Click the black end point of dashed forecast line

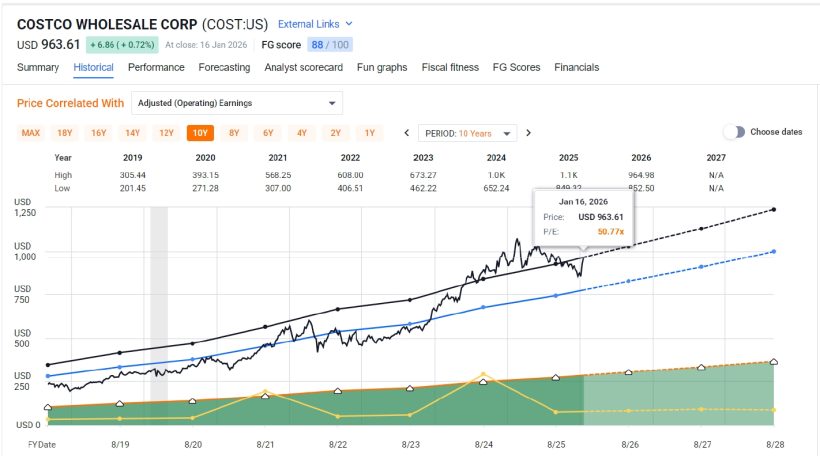coord(775,209)
